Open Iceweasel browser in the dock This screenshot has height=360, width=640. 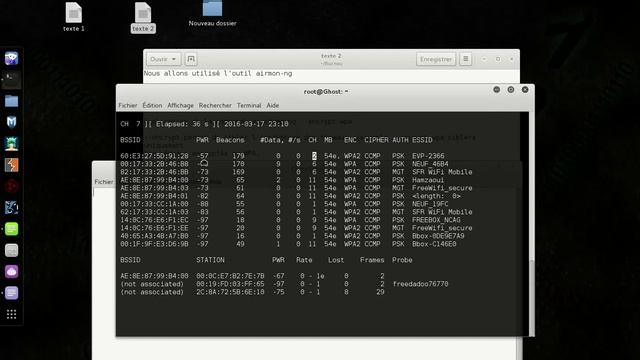coord(11,58)
